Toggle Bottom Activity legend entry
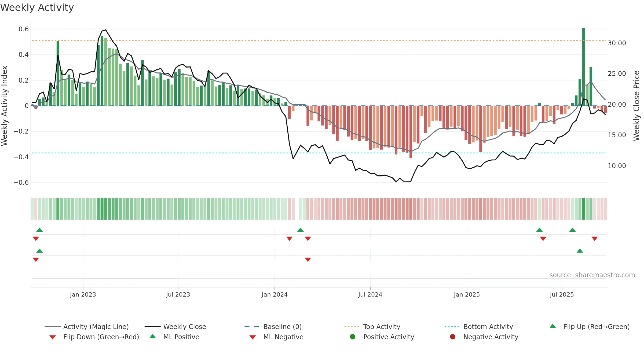 point(479,327)
